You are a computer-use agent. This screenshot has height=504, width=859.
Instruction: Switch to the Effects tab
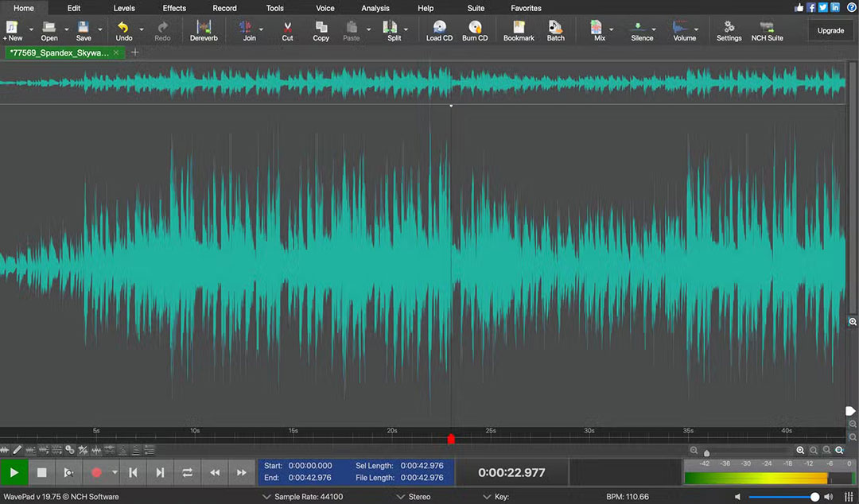coord(173,8)
